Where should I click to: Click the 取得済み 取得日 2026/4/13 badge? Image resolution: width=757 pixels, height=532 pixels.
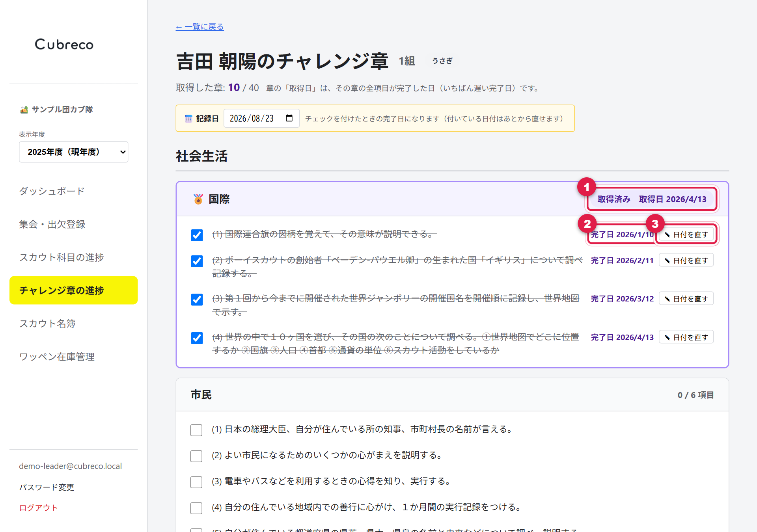[652, 199]
